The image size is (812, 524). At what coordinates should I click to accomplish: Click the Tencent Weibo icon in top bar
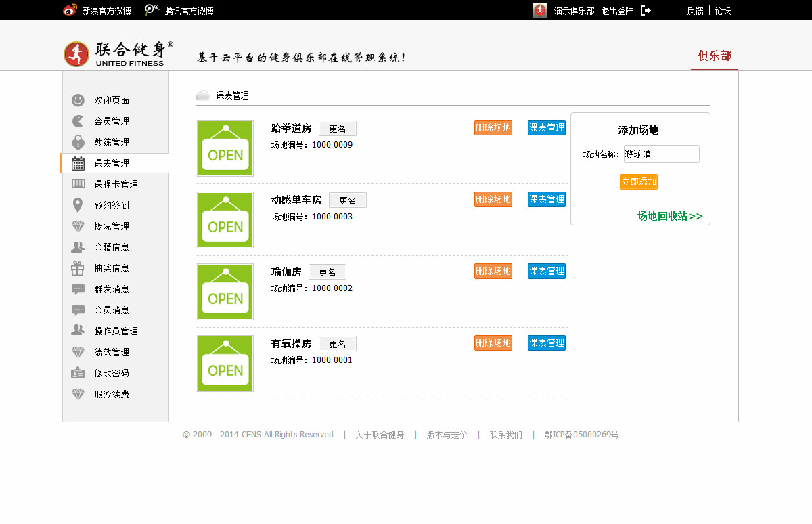[x=152, y=10]
